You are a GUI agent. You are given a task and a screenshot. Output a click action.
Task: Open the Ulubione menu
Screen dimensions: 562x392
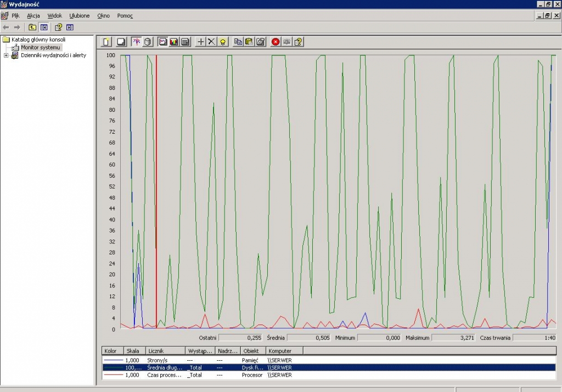80,16
